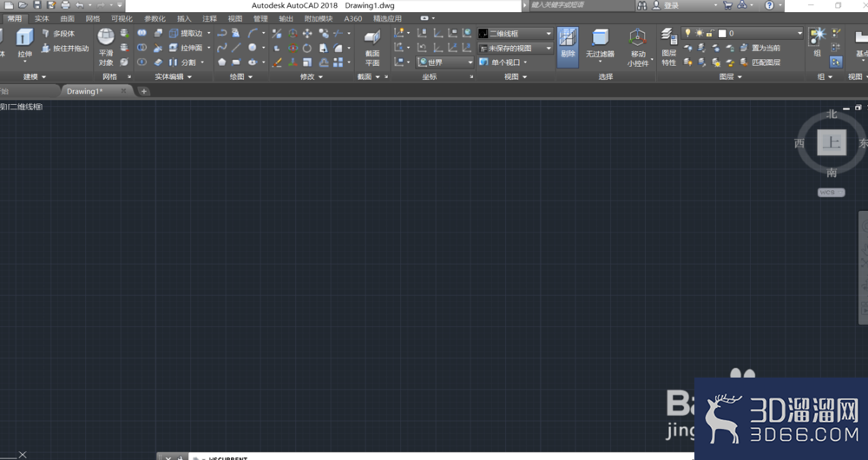Click the 置为当前 (Make Current) layer button

(x=760, y=48)
